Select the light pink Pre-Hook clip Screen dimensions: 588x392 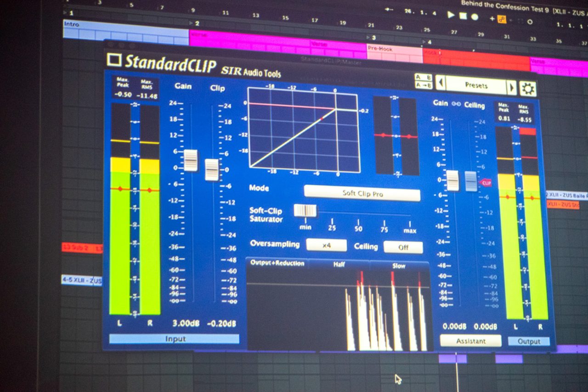tap(394, 53)
